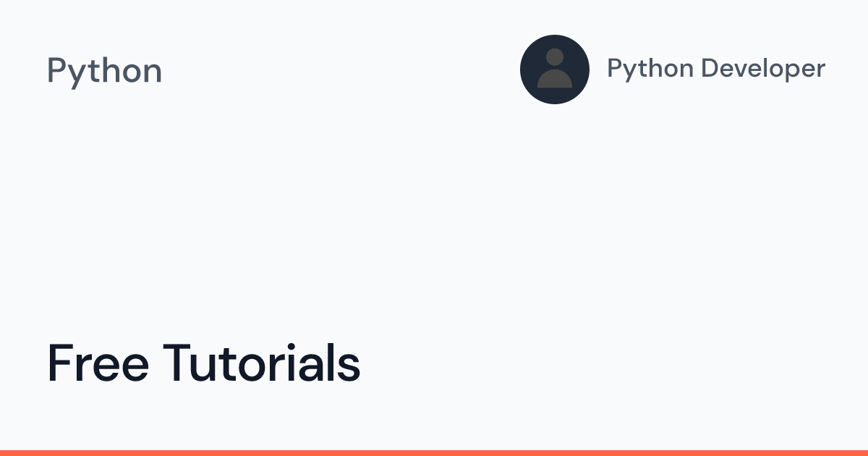Click the dark circle edge of the avatar
868x456 pixels.
[x=525, y=69]
